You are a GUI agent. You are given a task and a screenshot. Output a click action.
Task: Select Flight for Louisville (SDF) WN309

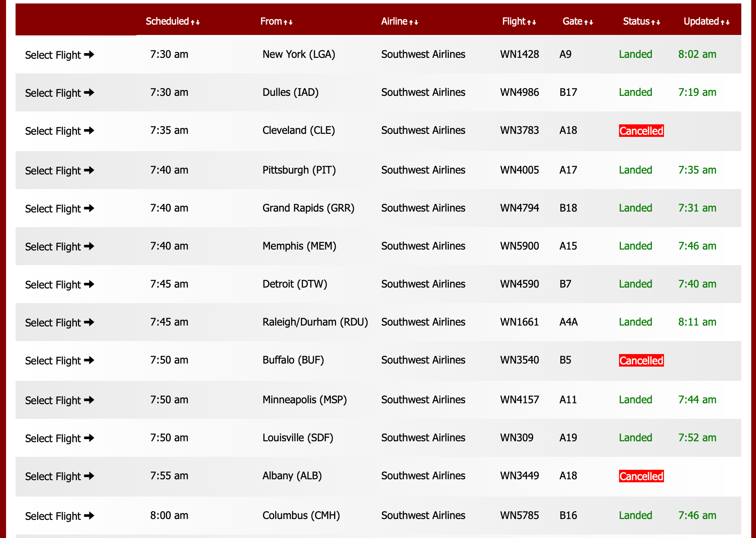click(60, 438)
